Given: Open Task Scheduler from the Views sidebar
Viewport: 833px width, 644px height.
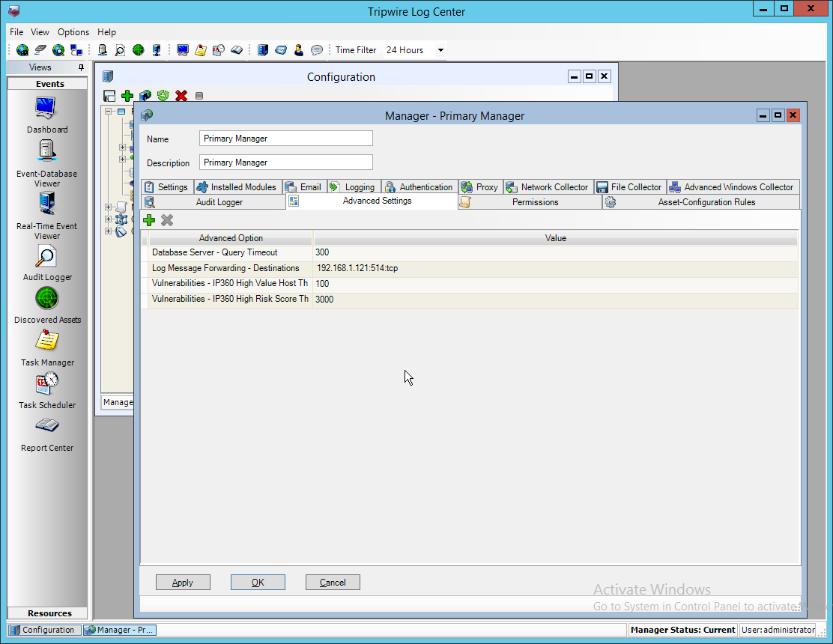Looking at the screenshot, I should point(46,390).
